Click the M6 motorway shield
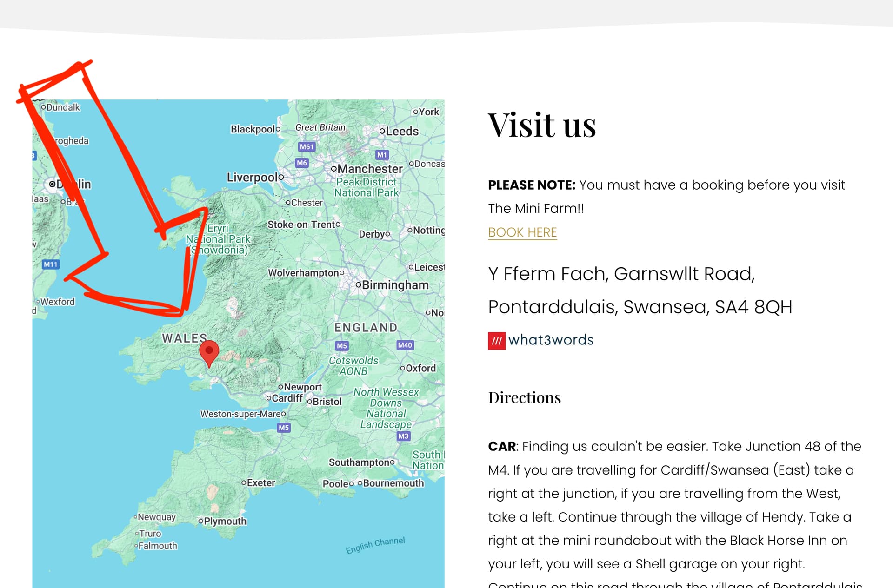The height and width of the screenshot is (588, 893). [x=302, y=163]
